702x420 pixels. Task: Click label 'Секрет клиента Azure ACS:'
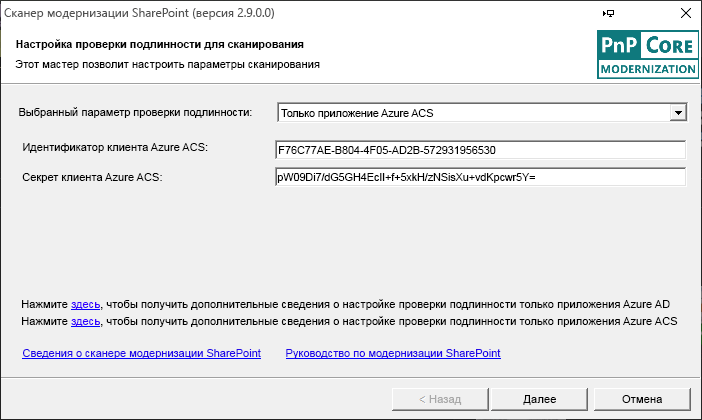[x=92, y=177]
